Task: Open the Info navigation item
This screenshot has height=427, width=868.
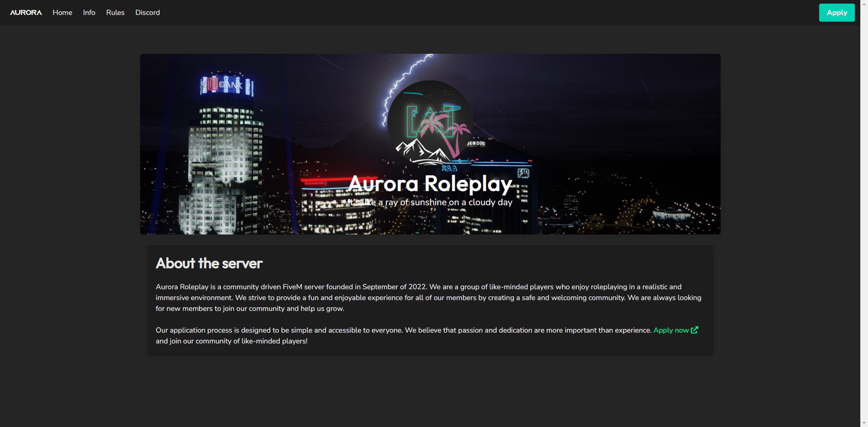Action: coord(89,12)
